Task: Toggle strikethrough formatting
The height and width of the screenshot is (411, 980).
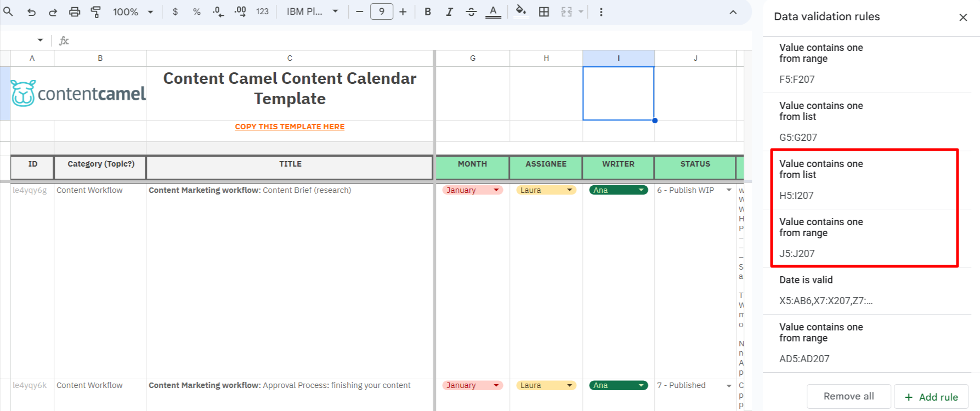Action: [471, 12]
